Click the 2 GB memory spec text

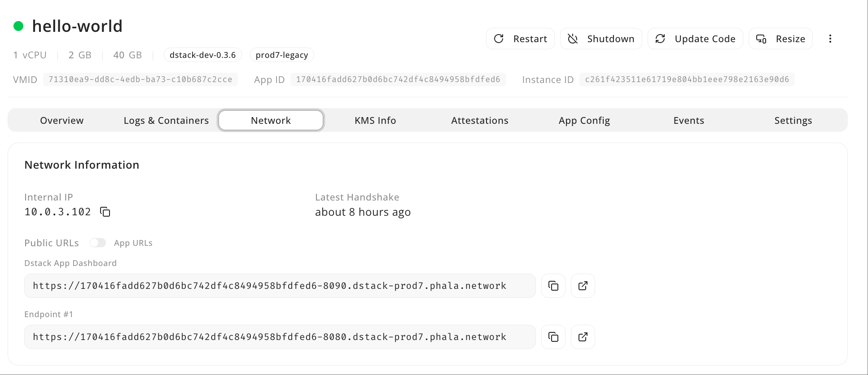(80, 55)
